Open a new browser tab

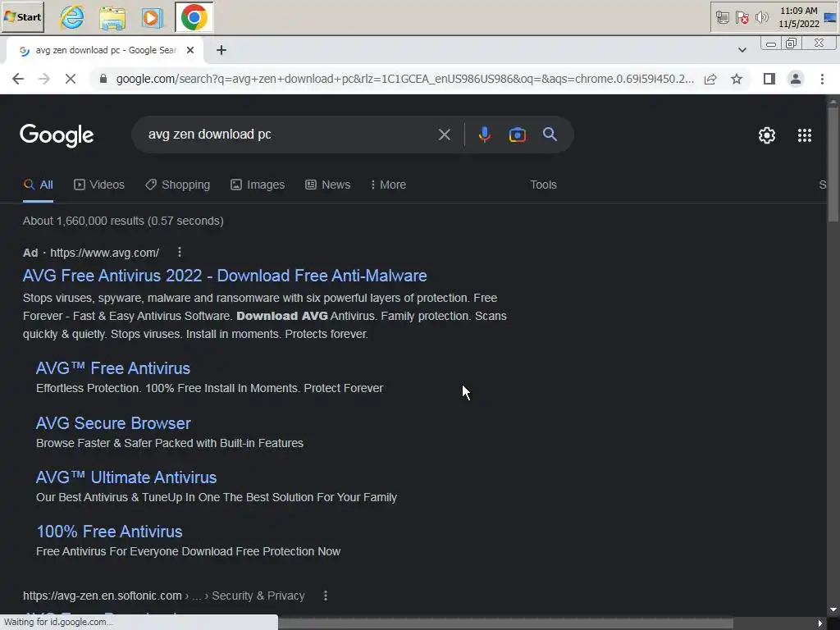tap(221, 50)
